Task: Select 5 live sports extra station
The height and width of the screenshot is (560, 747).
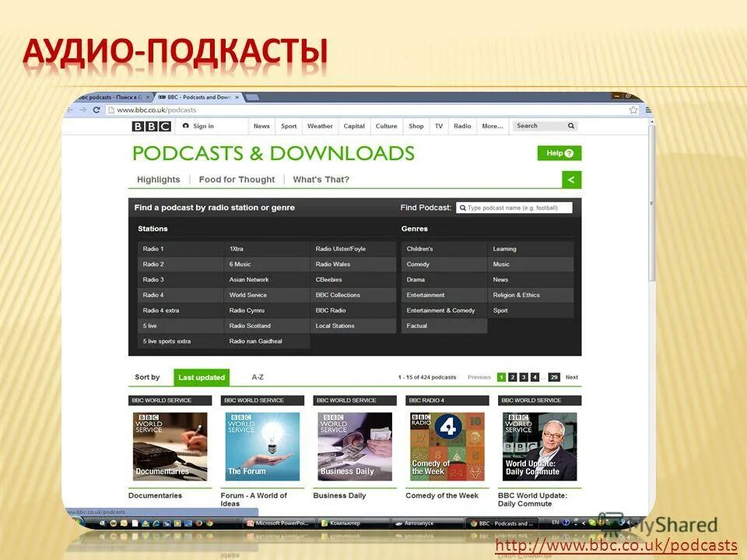Action: pyautogui.click(x=180, y=341)
